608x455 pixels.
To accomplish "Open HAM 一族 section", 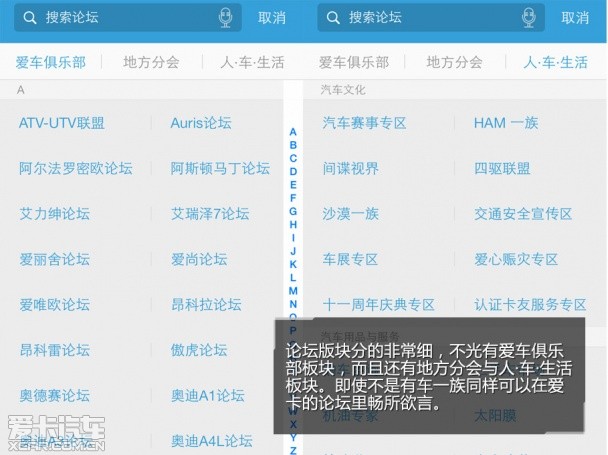I will (x=506, y=123).
